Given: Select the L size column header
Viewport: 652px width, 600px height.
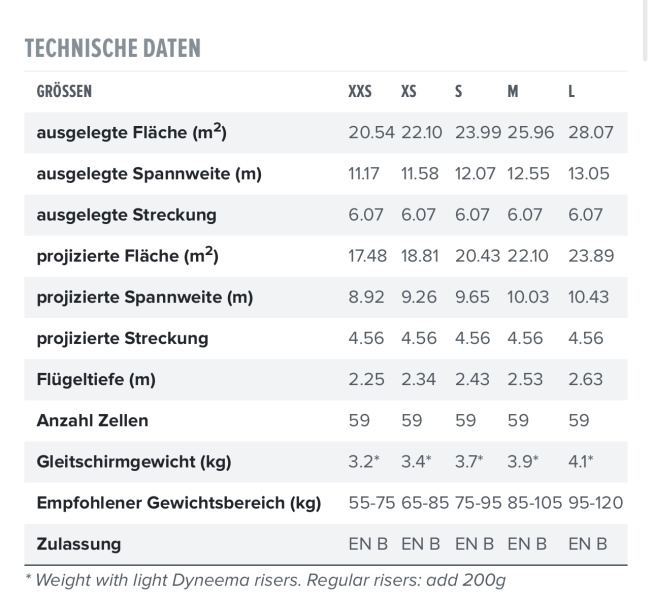Looking at the screenshot, I should (x=572, y=91).
